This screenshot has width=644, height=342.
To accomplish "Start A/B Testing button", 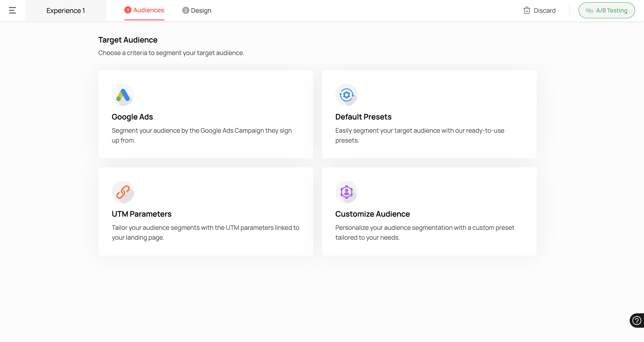I will [606, 10].
